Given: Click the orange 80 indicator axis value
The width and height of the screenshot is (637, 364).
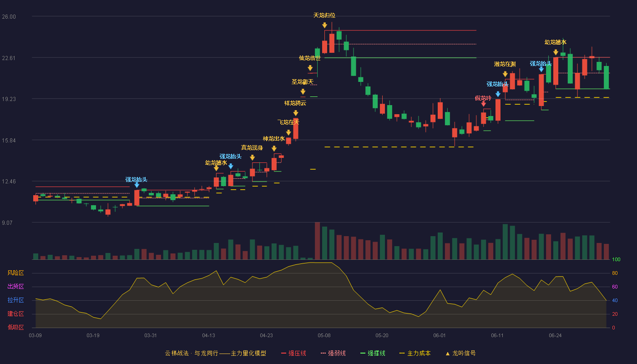Looking at the screenshot, I should tap(615, 273).
